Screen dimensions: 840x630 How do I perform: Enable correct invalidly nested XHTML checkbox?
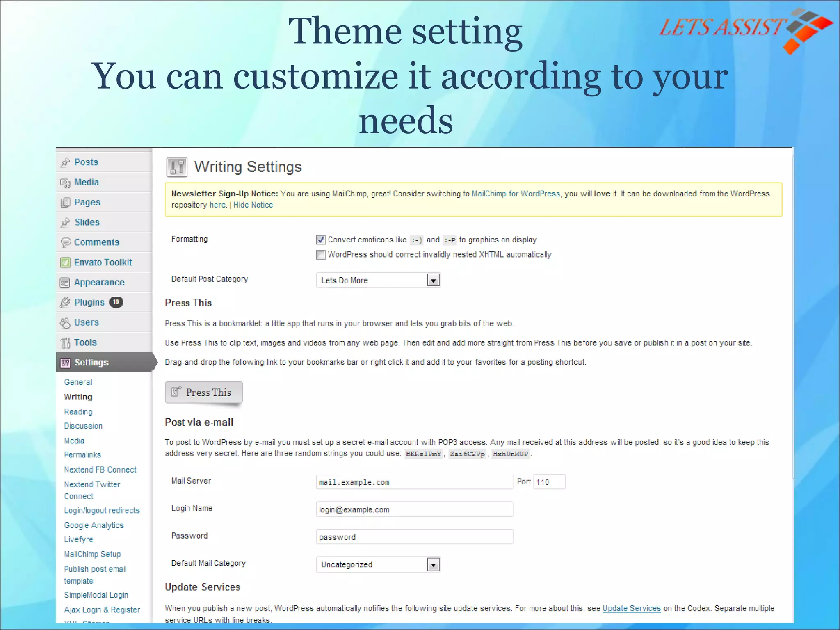tap(321, 255)
